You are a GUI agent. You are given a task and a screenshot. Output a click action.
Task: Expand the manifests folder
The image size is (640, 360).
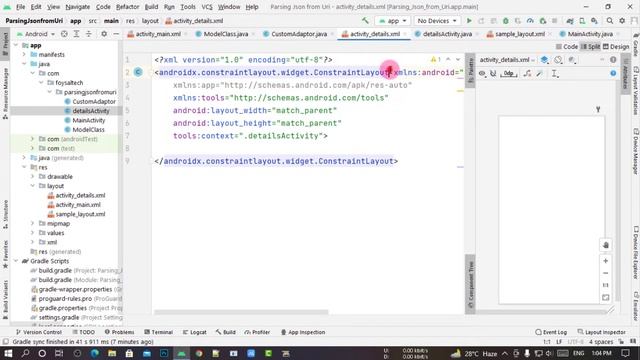(x=24, y=54)
